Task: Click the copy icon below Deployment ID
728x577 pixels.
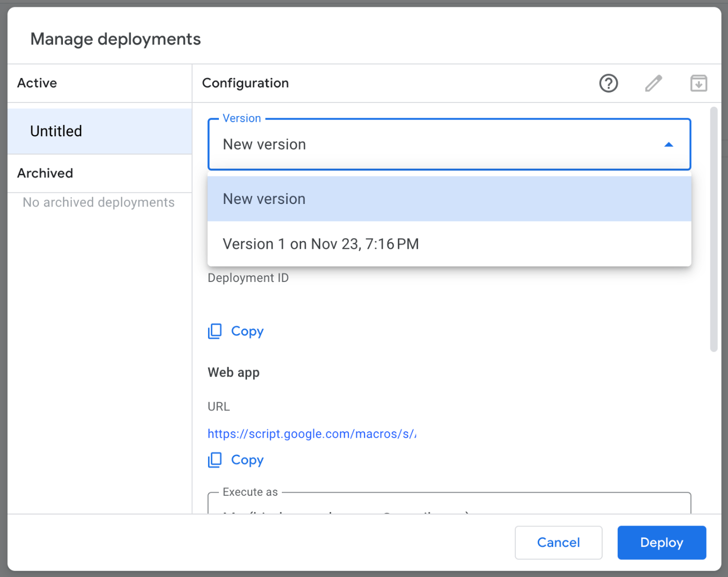Action: point(215,331)
